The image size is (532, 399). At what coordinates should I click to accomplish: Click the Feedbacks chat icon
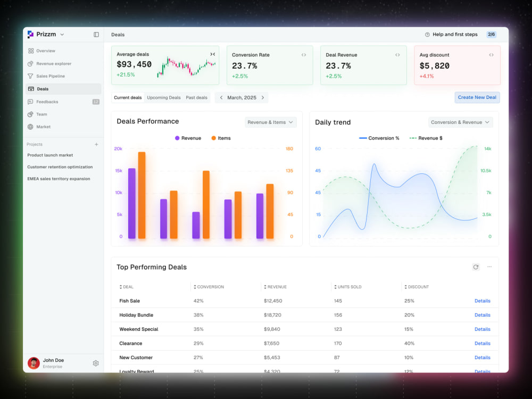[30, 102]
